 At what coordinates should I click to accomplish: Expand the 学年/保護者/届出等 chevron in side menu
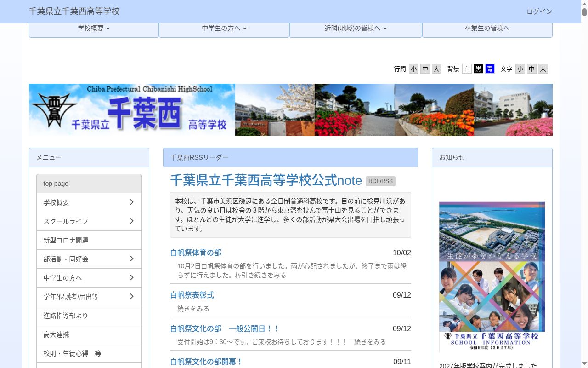pyautogui.click(x=131, y=297)
